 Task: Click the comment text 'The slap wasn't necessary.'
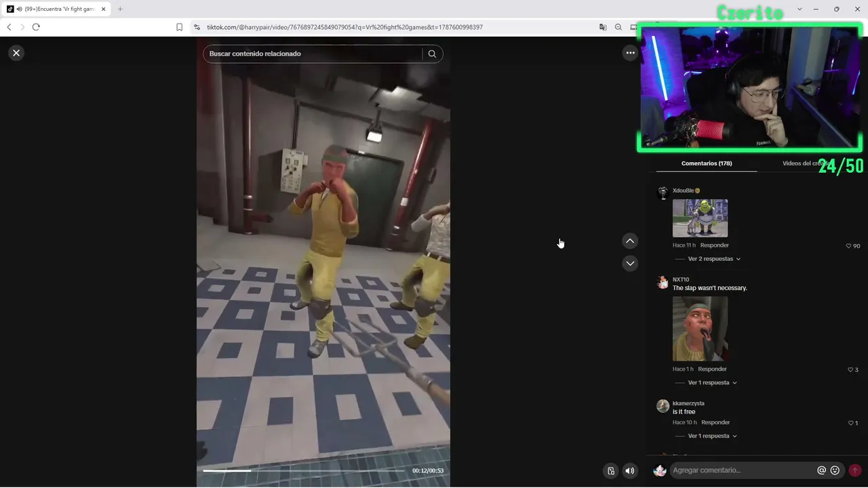710,288
